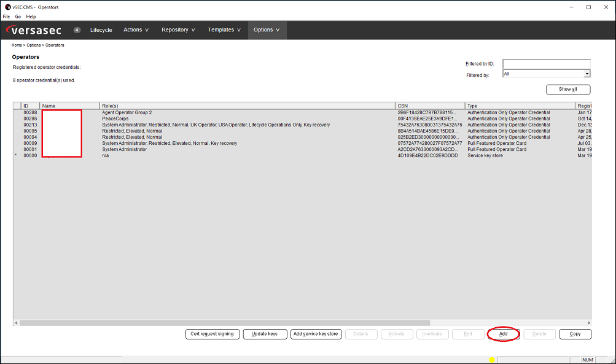Click the Versasec logo
This screenshot has width=616, height=364.
coord(34,30)
